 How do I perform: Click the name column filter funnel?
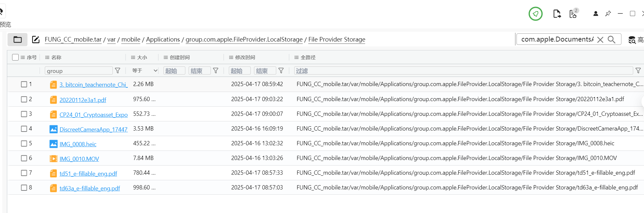click(x=118, y=71)
